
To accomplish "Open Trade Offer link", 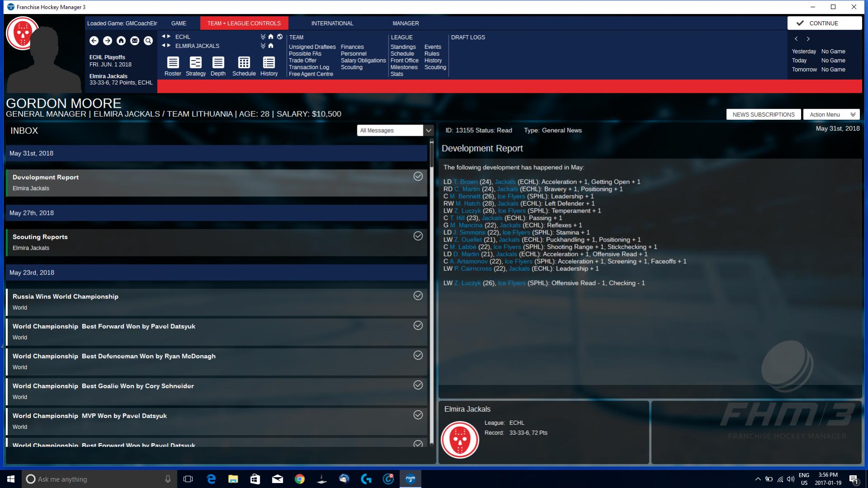I will [303, 61].
